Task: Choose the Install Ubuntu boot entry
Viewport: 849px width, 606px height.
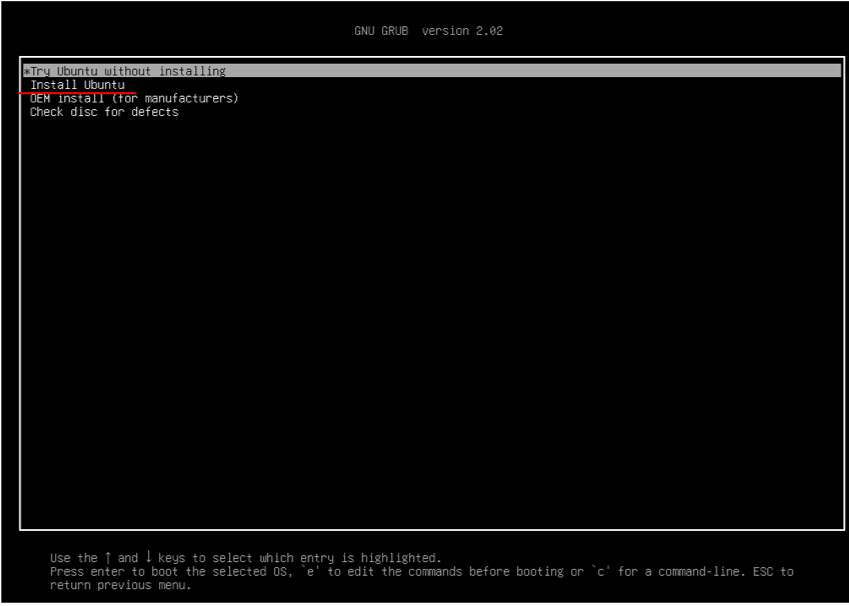Action: [77, 85]
